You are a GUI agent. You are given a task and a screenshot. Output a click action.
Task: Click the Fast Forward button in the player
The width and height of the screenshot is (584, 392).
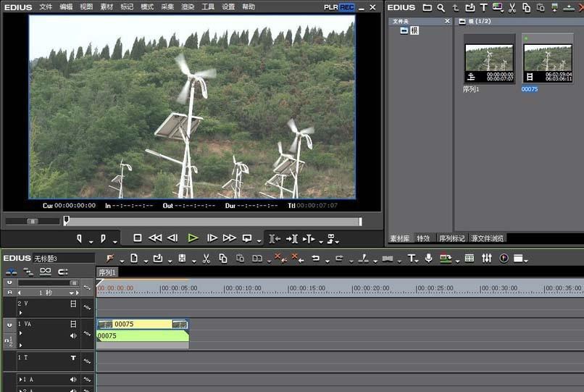230,238
